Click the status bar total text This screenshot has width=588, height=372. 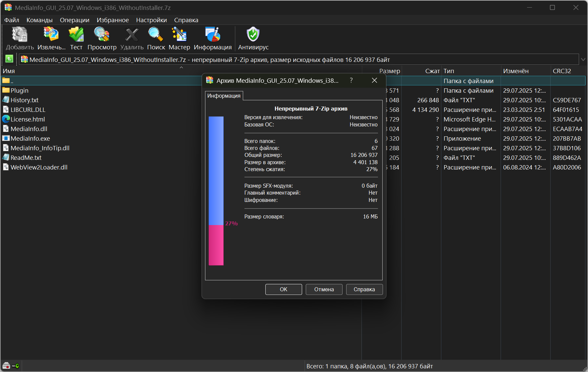pyautogui.click(x=370, y=366)
